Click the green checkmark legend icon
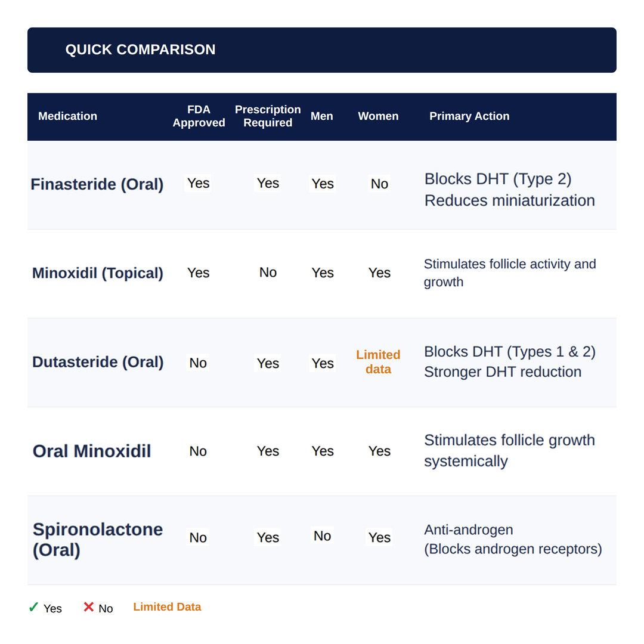Screen dimensions: 644x644 [x=33, y=607]
